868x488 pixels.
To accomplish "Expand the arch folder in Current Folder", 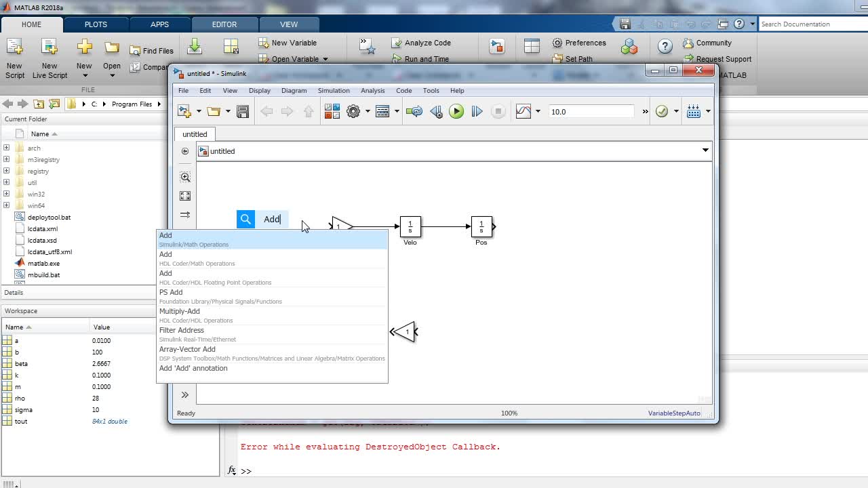I will [x=6, y=148].
